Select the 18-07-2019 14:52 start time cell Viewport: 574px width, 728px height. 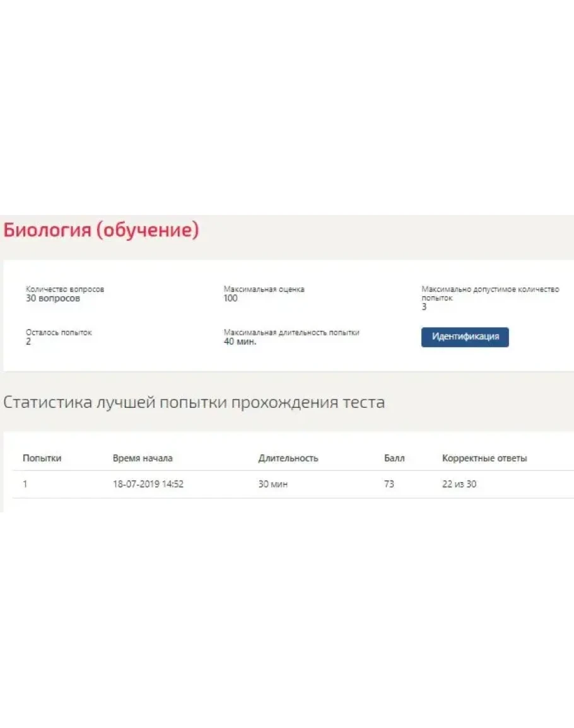[x=148, y=485]
